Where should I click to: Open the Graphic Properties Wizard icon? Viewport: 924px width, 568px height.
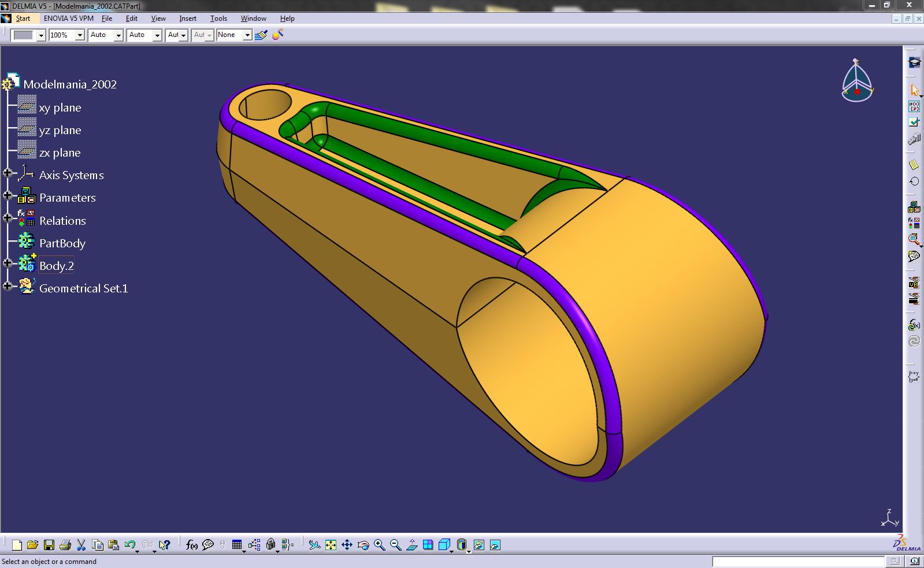[x=277, y=35]
